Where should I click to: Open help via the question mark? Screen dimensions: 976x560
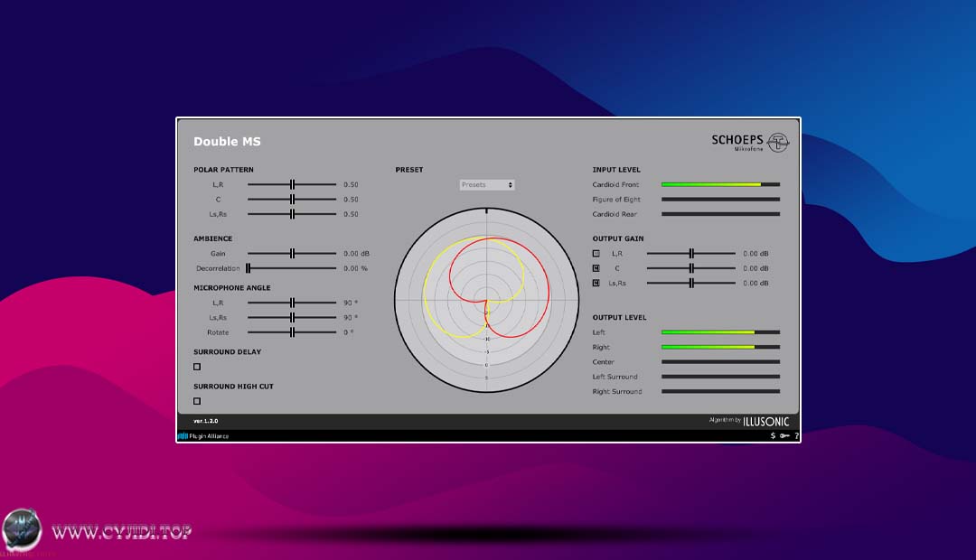click(796, 435)
